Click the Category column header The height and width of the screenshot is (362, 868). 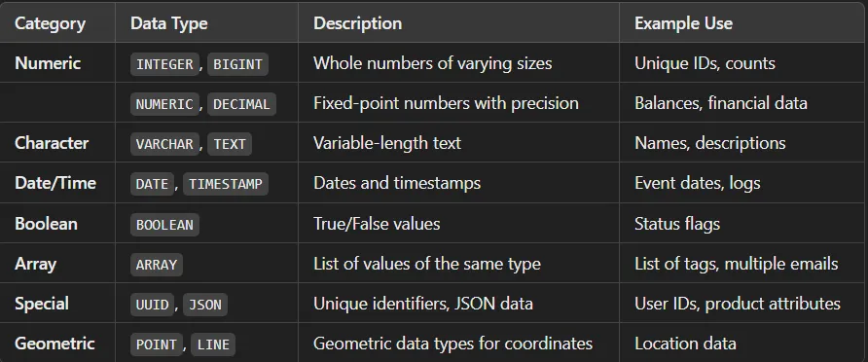click(x=51, y=23)
